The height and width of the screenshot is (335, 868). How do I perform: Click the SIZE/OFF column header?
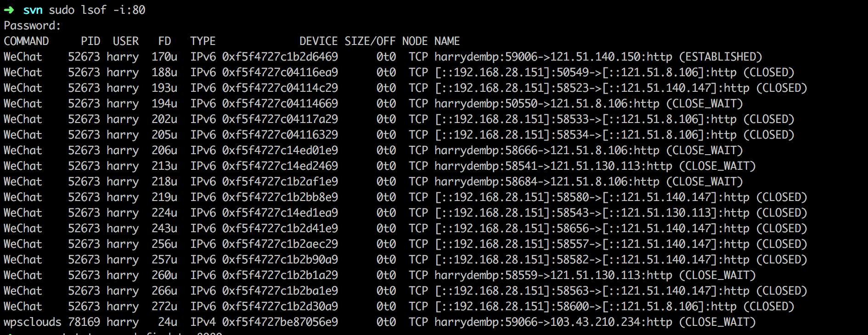pos(370,41)
